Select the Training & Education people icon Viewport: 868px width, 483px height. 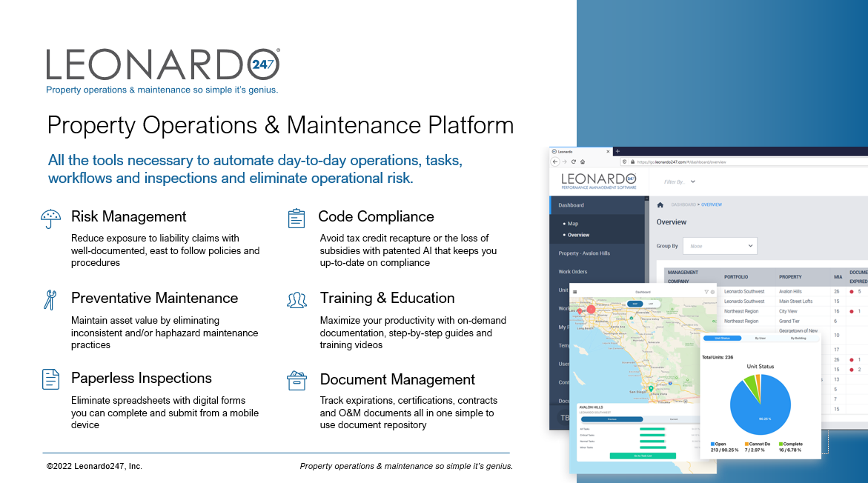click(x=296, y=299)
